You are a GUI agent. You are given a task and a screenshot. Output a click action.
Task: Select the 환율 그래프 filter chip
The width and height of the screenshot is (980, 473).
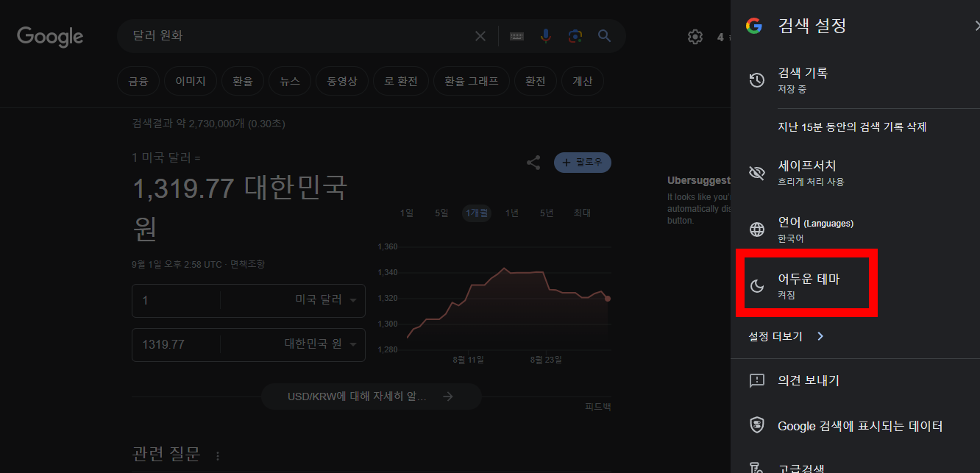pyautogui.click(x=472, y=82)
